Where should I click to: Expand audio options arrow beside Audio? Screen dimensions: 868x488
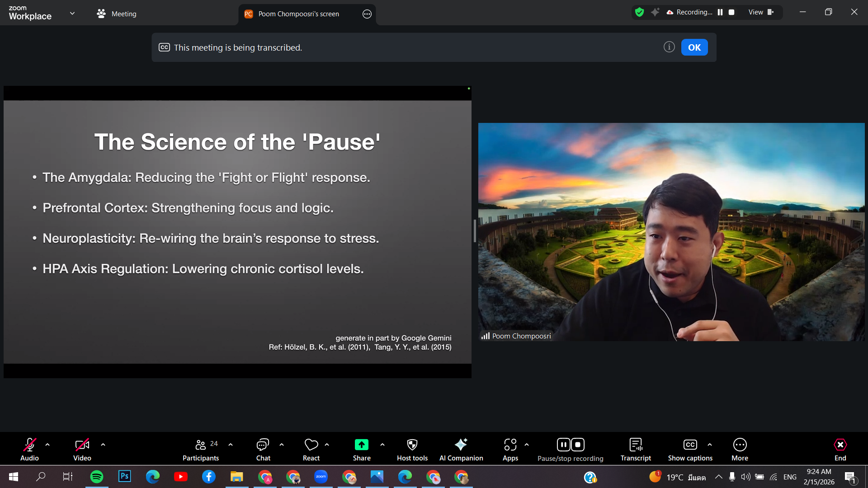click(x=47, y=445)
